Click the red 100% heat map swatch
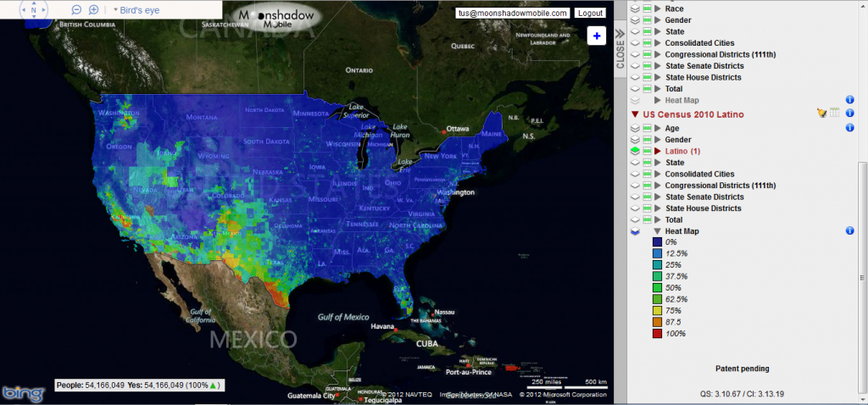The image size is (868, 405). 659,334
